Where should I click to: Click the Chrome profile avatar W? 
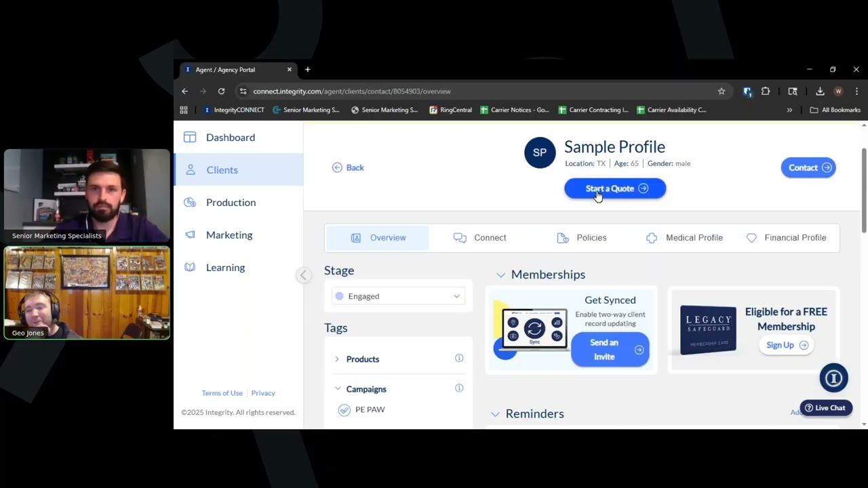[x=838, y=91]
